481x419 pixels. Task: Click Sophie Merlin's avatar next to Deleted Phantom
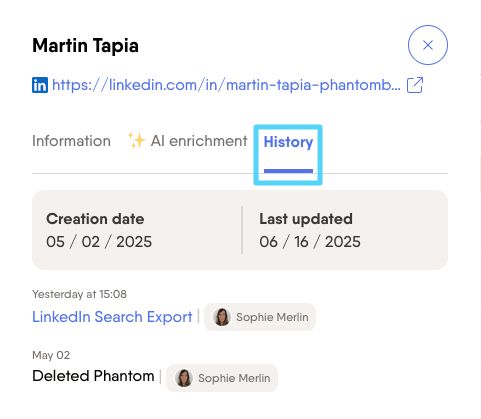[x=184, y=378]
